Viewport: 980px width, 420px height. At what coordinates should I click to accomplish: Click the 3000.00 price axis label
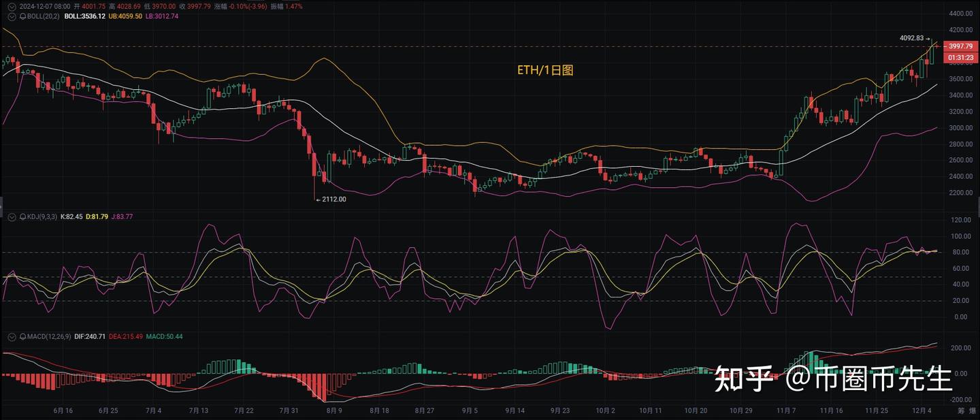tap(960, 128)
